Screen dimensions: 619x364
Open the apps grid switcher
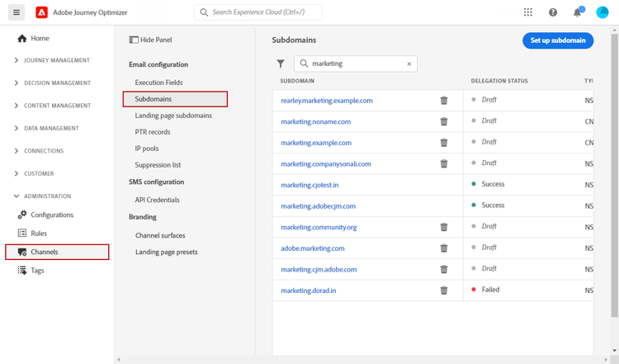(528, 12)
